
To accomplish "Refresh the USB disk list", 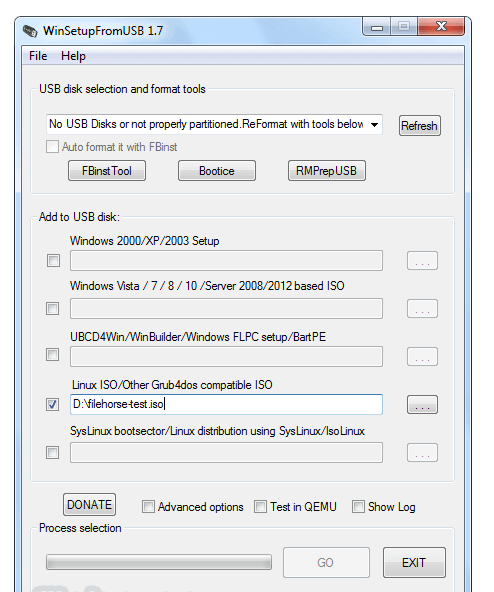I will [420, 125].
